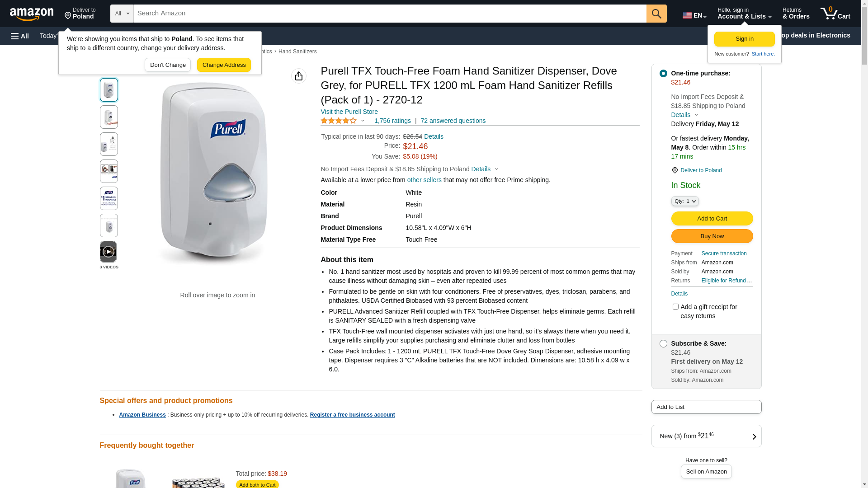Viewport: 868px width, 488px height.
Task: Open the shopping cart
Action: (835, 14)
